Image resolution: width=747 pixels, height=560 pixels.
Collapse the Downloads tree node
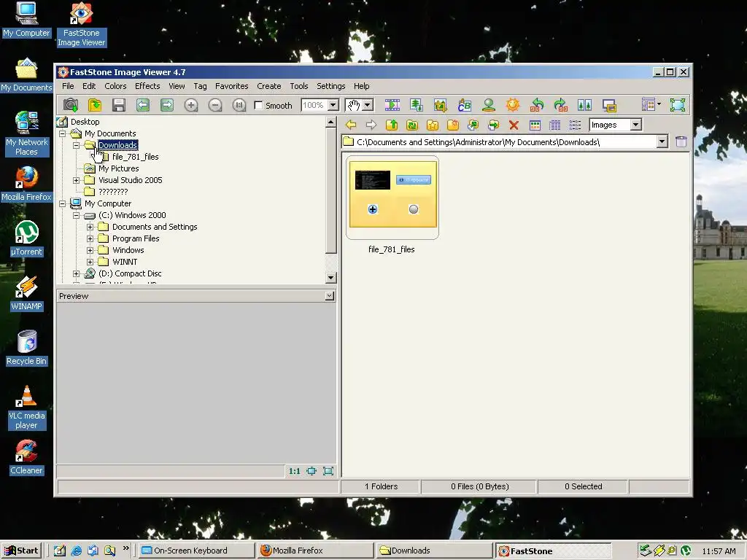point(76,145)
